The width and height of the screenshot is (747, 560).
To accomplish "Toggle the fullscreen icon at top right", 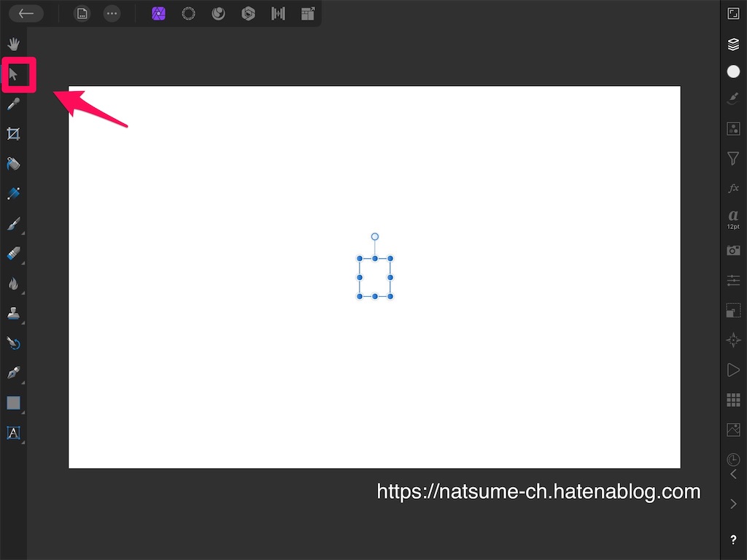I will click(733, 13).
